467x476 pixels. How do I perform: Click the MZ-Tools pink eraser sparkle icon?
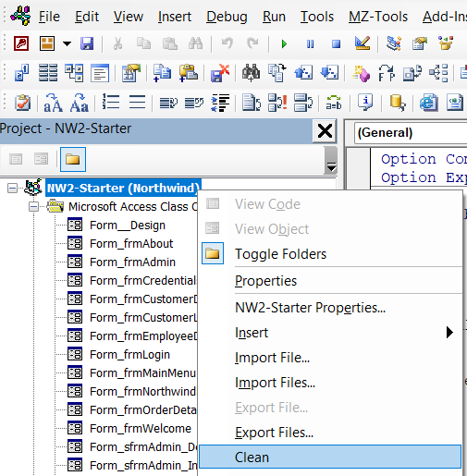click(361, 74)
